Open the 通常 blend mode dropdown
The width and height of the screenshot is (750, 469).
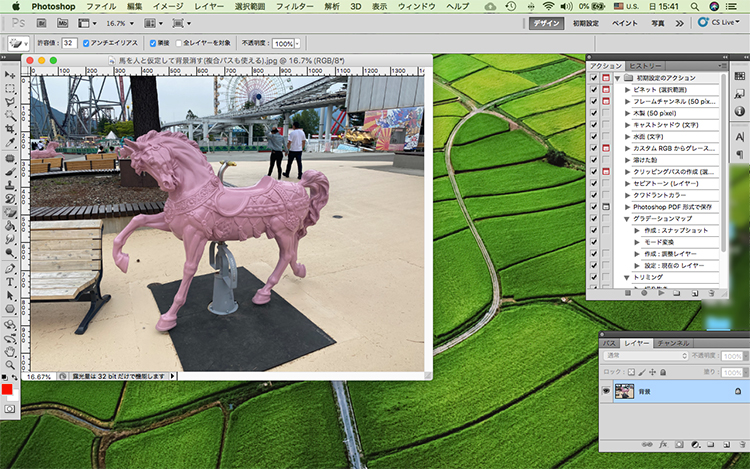coord(645,356)
